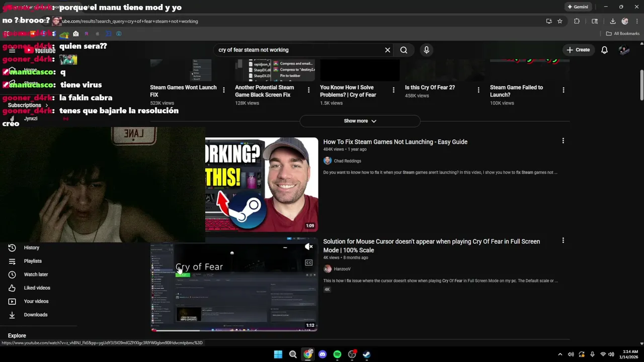Expand the Subscriptions section chevron
This screenshot has height=362, width=644.
(x=47, y=105)
